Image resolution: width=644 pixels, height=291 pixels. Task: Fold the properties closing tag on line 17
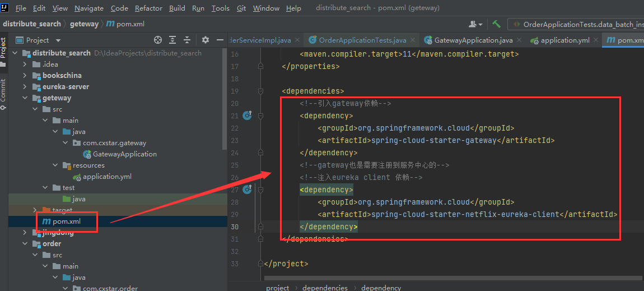[260, 66]
